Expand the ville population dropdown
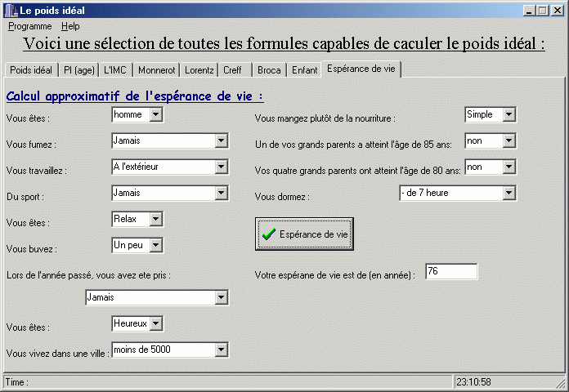 221,350
